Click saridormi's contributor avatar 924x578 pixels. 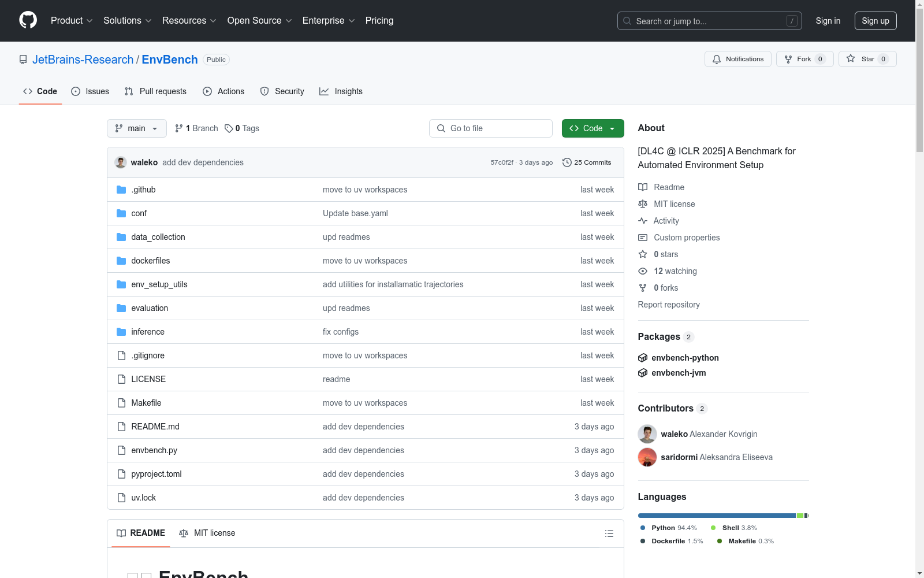[x=647, y=457]
